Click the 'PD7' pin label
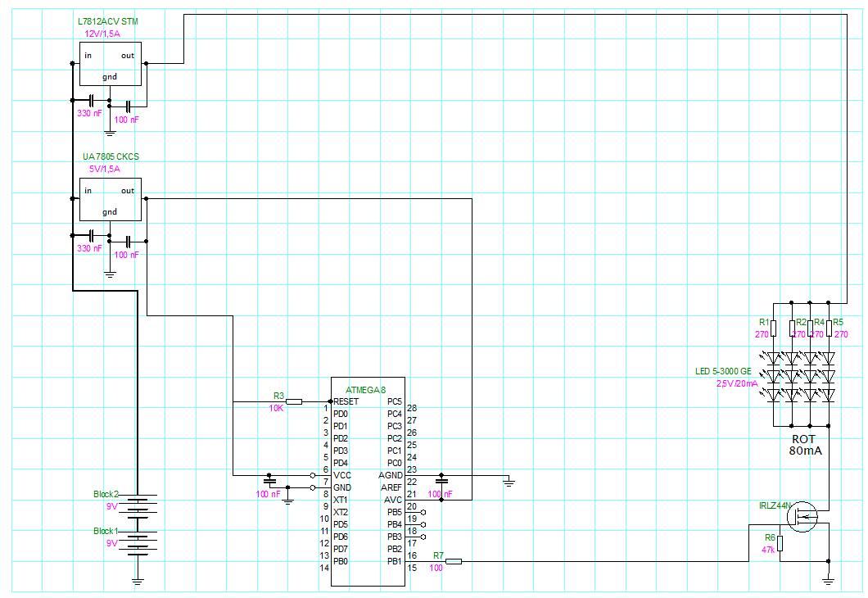868x598 pixels. 341,550
